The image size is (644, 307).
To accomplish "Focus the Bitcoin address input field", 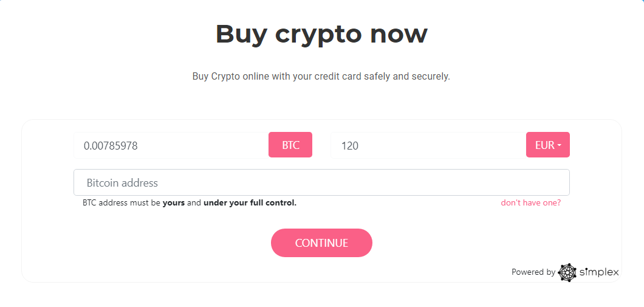I will tap(321, 183).
